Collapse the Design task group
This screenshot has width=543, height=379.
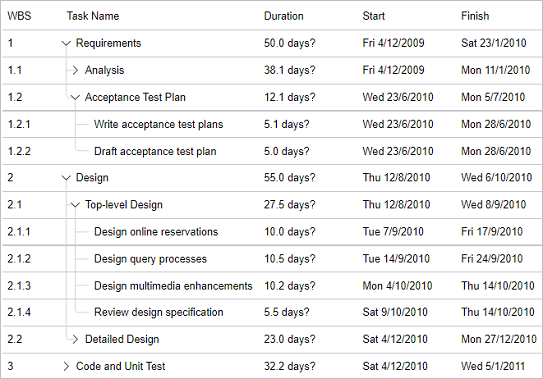point(66,178)
